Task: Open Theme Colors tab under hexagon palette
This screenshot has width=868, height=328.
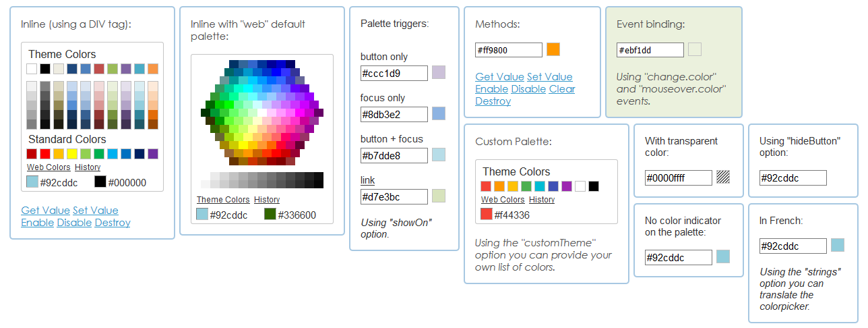Action: coord(223,200)
